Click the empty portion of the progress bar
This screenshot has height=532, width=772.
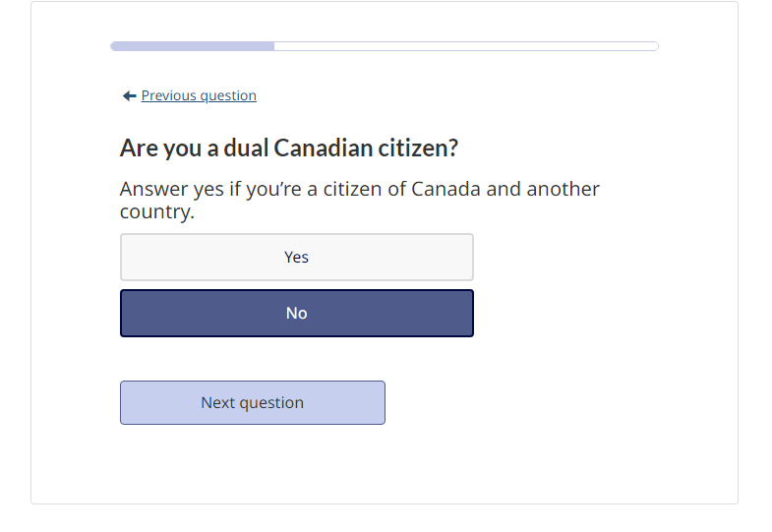click(x=465, y=46)
